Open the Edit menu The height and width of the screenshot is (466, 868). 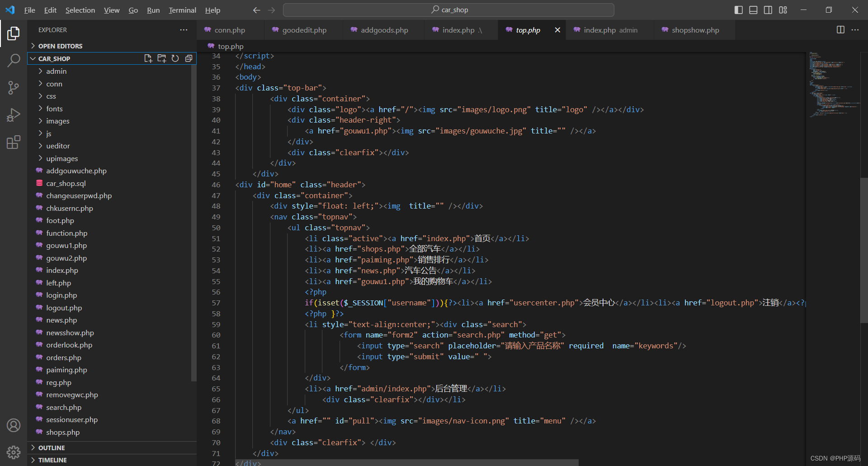click(x=50, y=10)
